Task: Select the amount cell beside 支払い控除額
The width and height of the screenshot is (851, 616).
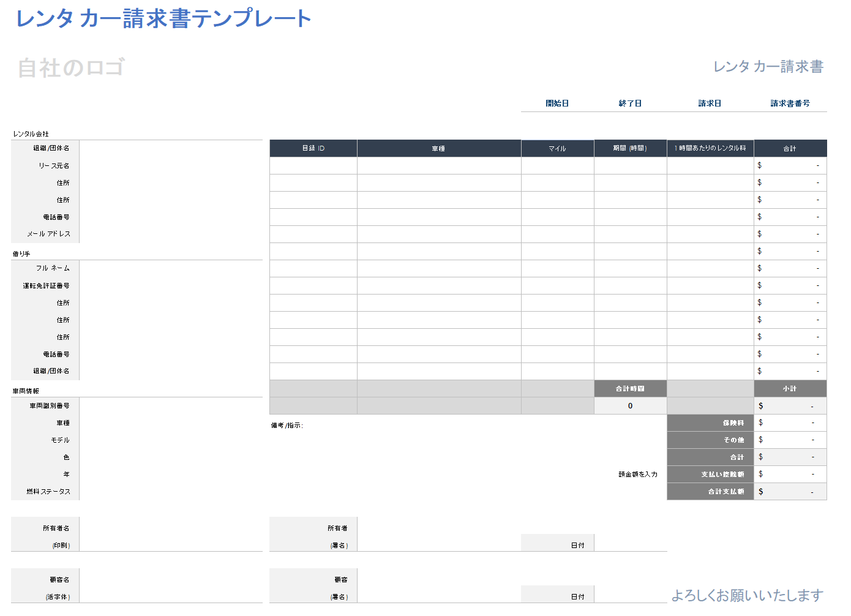Action: [x=790, y=475]
